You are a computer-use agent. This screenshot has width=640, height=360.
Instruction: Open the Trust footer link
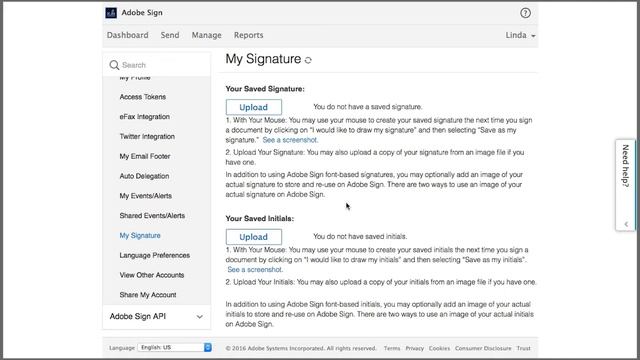(x=524, y=348)
